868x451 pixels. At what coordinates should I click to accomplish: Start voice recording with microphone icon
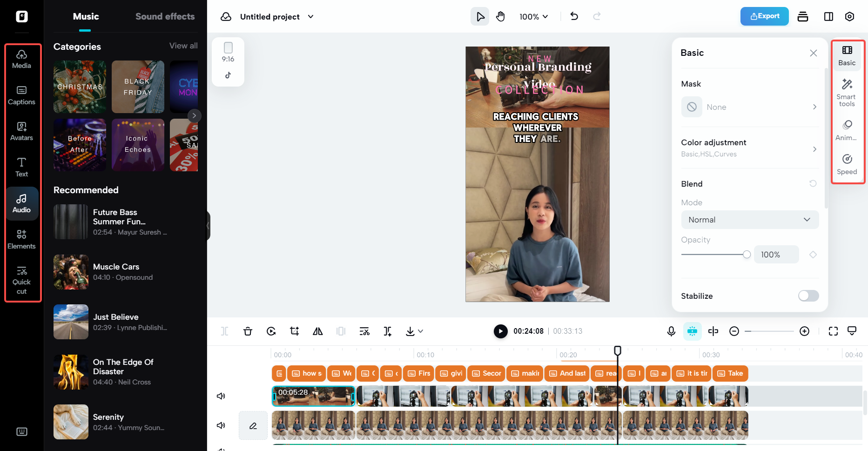671,331
